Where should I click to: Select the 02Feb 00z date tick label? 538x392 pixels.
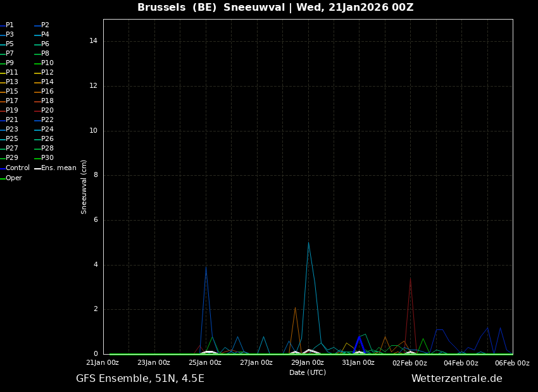coord(410,363)
